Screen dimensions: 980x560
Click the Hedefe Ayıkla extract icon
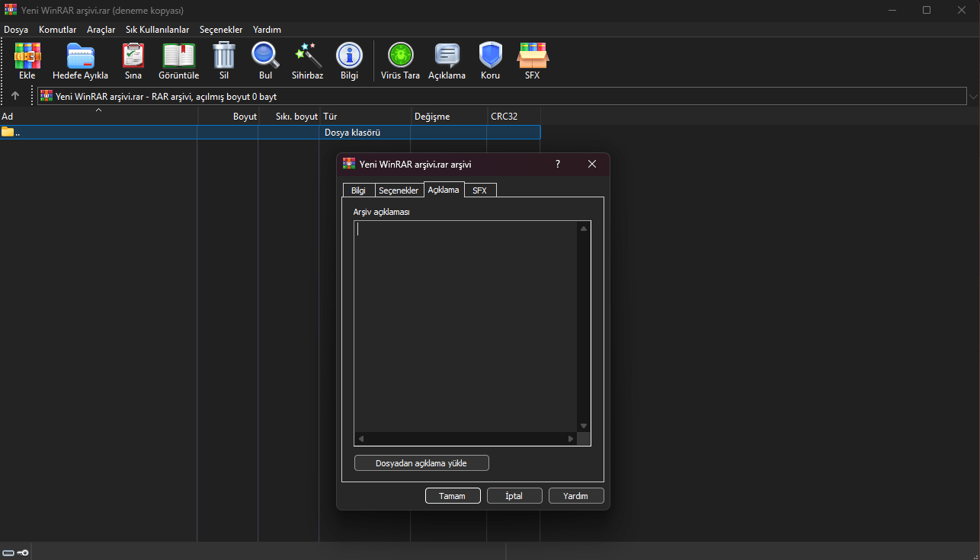pyautogui.click(x=80, y=56)
